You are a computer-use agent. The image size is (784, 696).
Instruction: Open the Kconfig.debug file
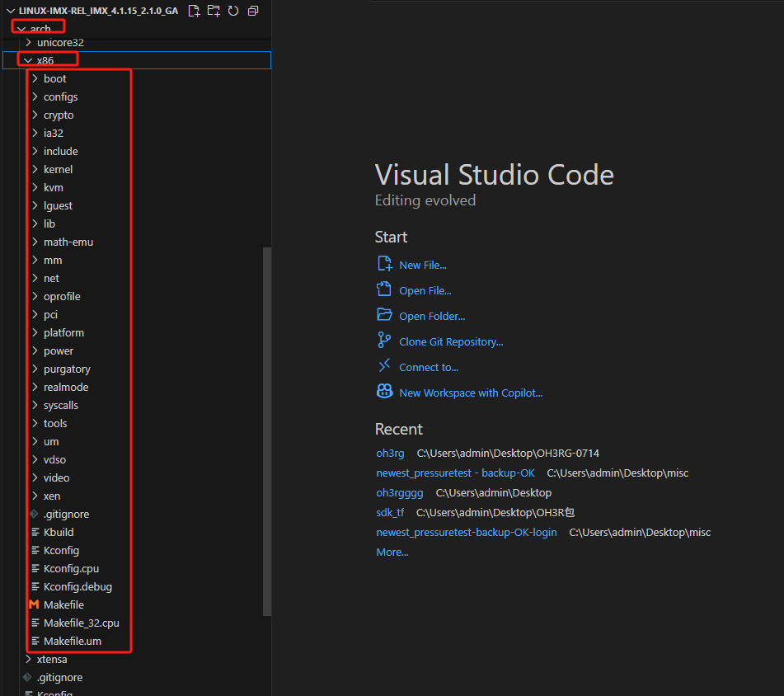pos(137,586)
